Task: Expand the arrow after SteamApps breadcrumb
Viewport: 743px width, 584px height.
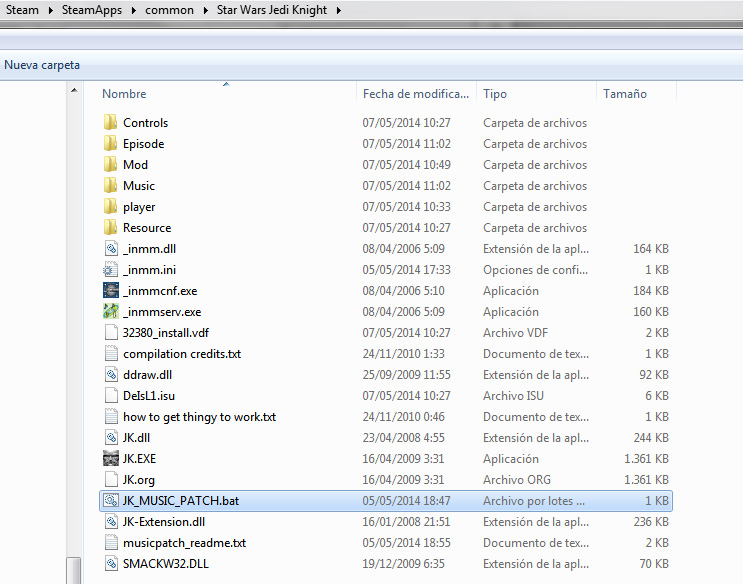Action: click(134, 10)
